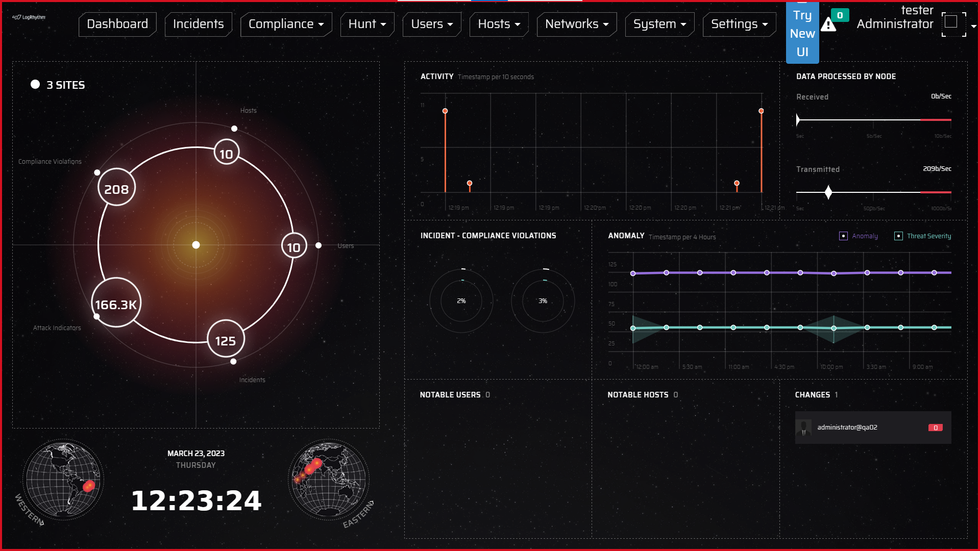Click the green notification count badge
The image size is (980, 551).
pos(840,15)
